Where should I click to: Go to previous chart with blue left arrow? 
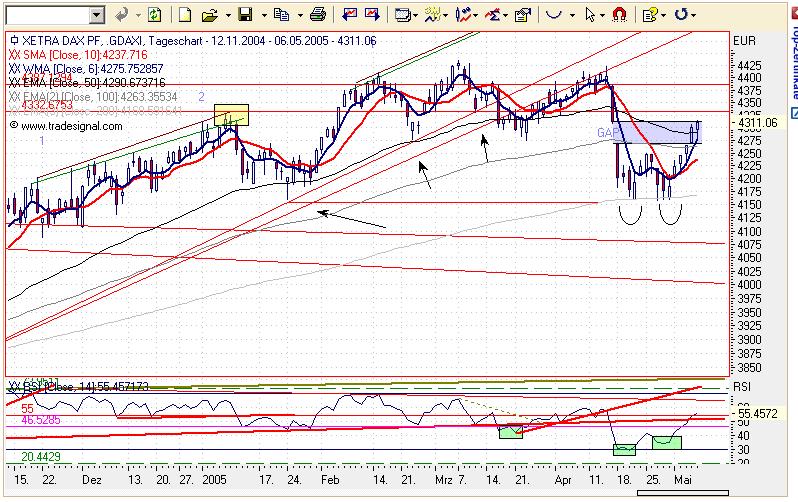(349, 15)
